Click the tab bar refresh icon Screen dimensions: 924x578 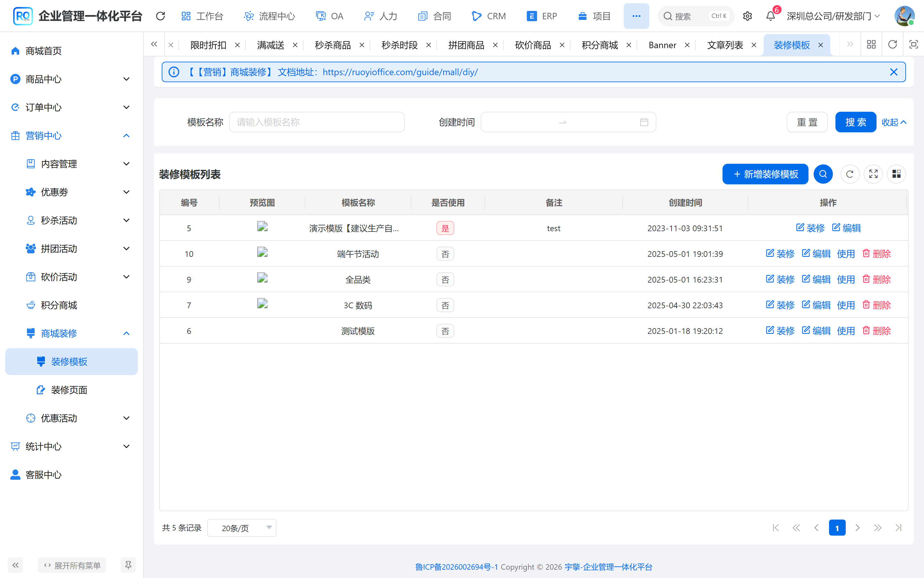click(x=892, y=45)
